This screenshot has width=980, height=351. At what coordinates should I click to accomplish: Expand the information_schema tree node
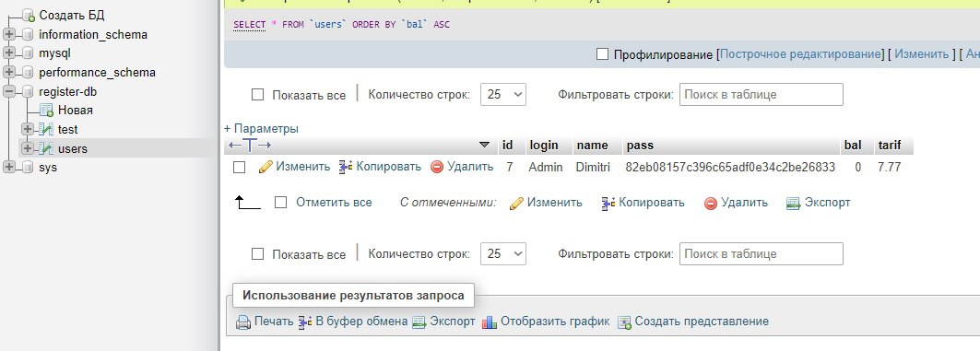[x=8, y=34]
